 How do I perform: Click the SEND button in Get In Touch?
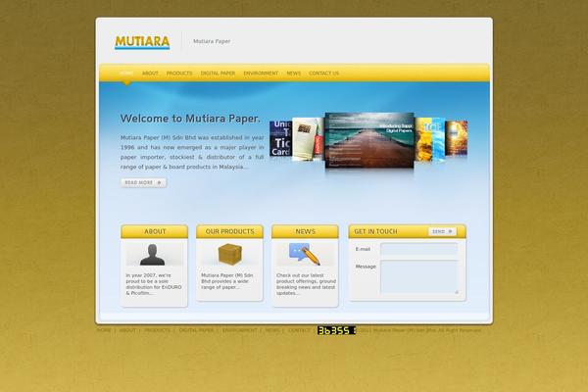click(x=443, y=231)
